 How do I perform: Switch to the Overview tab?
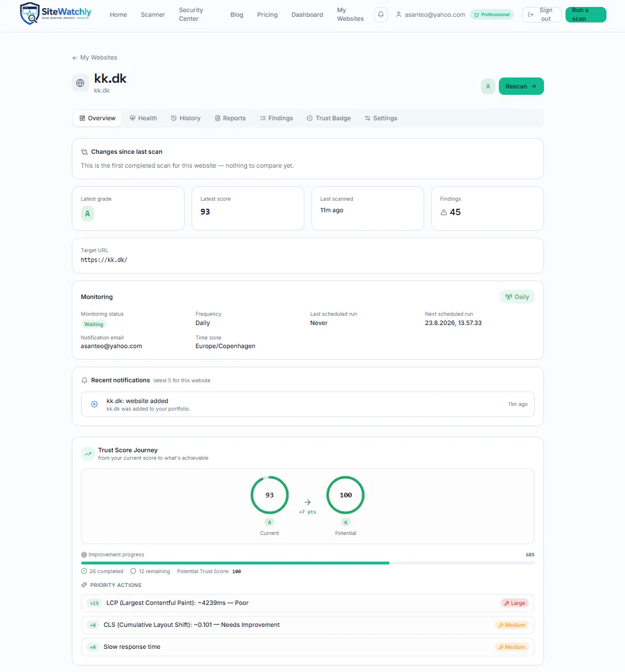point(97,119)
